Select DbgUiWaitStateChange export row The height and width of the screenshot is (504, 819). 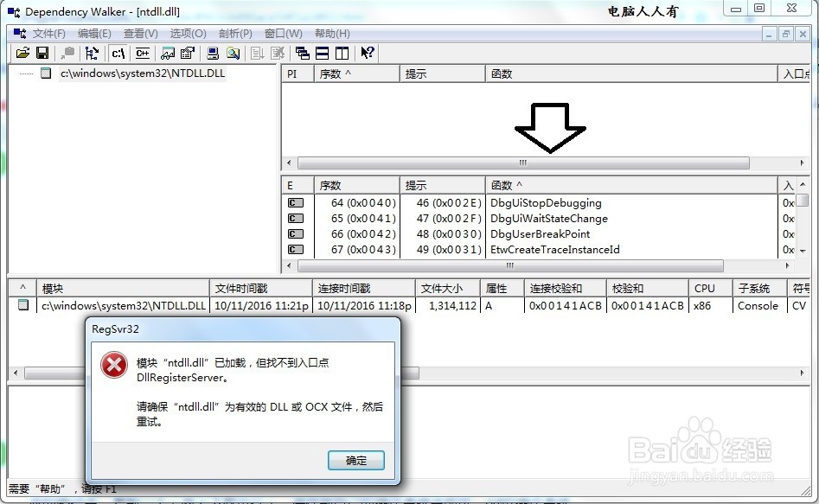click(539, 219)
